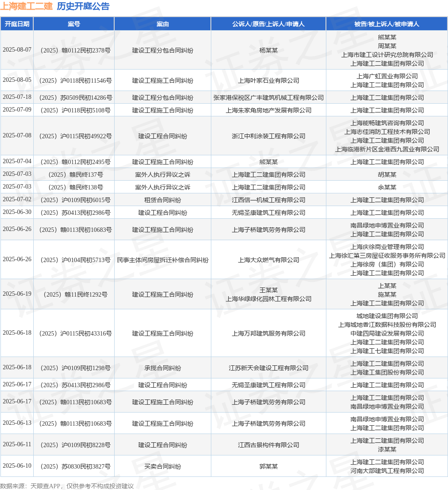The height and width of the screenshot is (490, 448).
Task: Click defendant 上海城地香江数据科技股份有限公司
Action: [387, 325]
